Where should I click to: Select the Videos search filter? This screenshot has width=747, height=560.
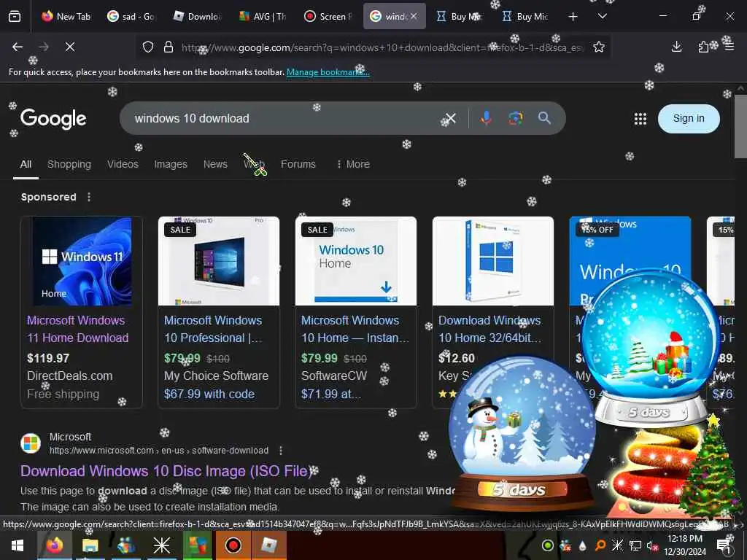coord(123,164)
